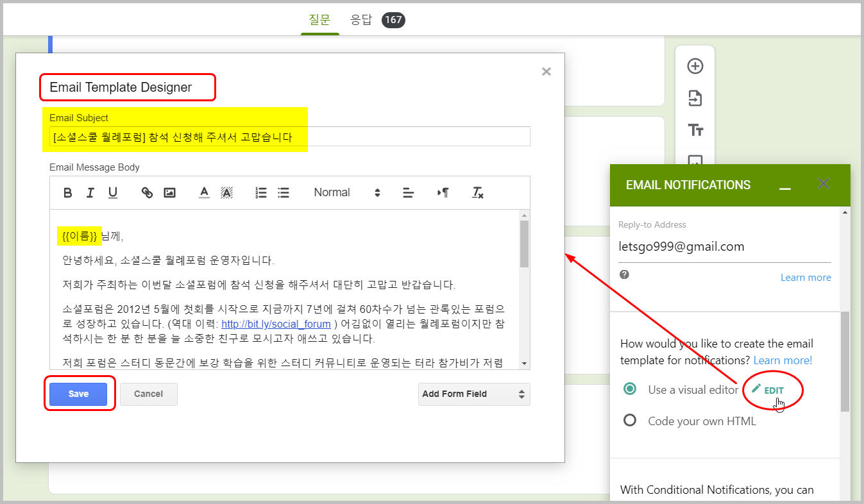Clear formatting with the Tx icon
This screenshot has height=504, width=864.
pyautogui.click(x=477, y=192)
